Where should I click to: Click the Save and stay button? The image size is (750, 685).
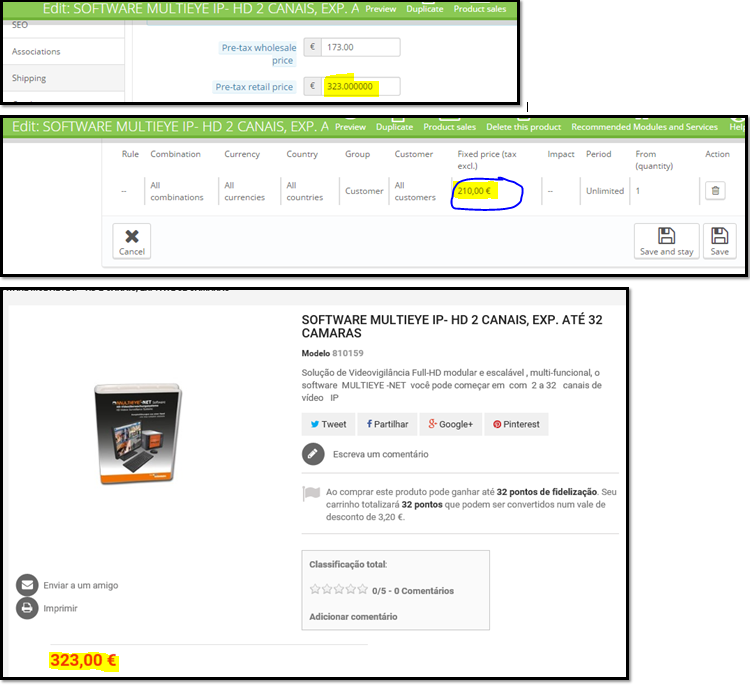pyautogui.click(x=666, y=242)
